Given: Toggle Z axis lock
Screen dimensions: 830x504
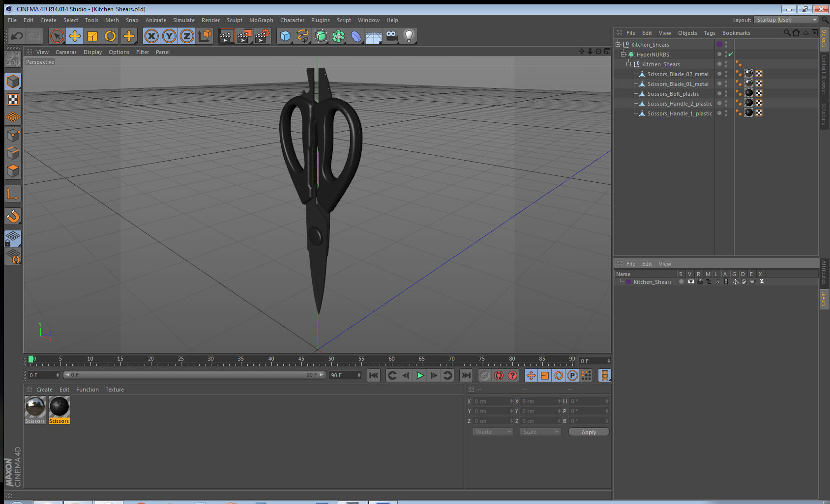Looking at the screenshot, I should [x=187, y=36].
